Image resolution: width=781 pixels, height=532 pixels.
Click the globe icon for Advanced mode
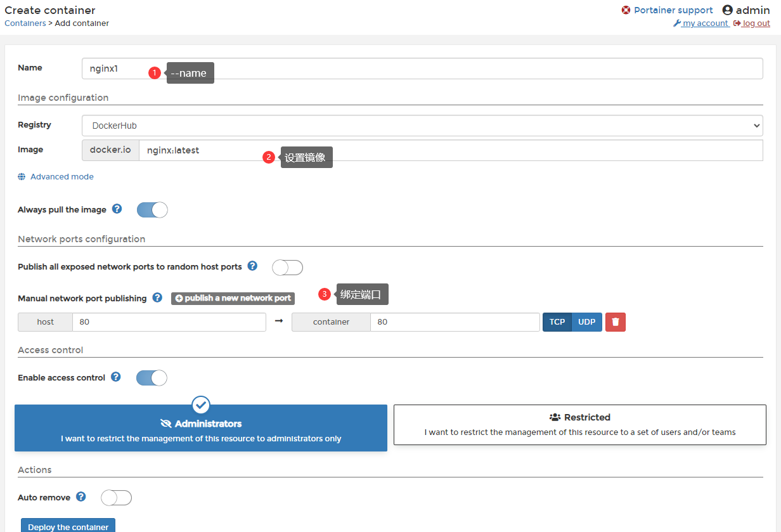pos(22,177)
